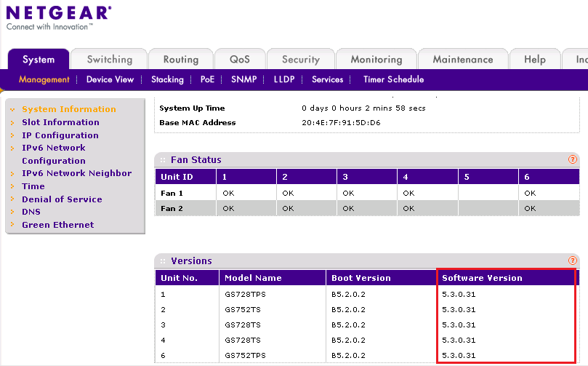The image size is (588, 366).
Task: Open the PoE submenu
Action: pyautogui.click(x=207, y=79)
